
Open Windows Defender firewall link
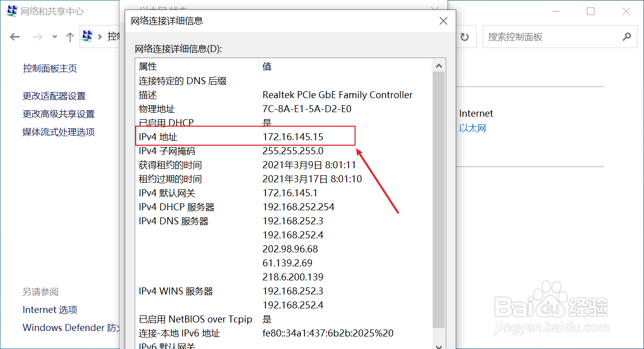pos(71,328)
